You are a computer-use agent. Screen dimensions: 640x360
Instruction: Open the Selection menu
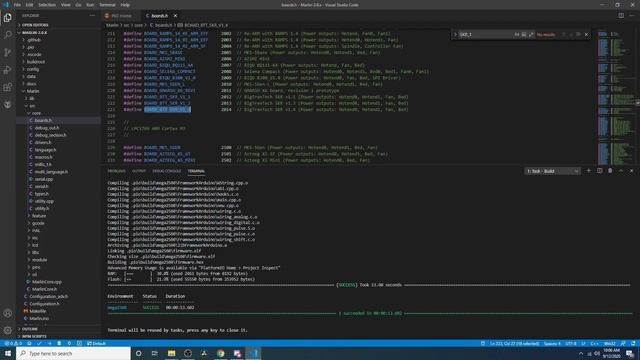coord(47,5)
